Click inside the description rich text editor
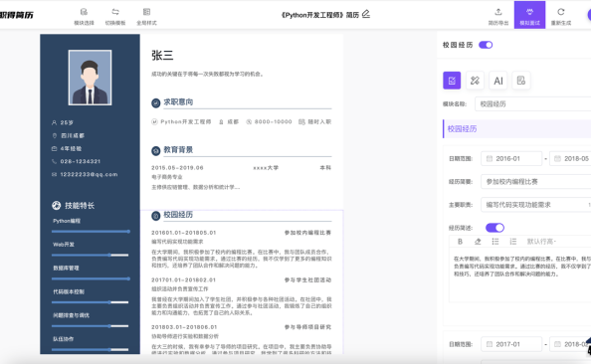The width and height of the screenshot is (591, 364). tap(520, 275)
